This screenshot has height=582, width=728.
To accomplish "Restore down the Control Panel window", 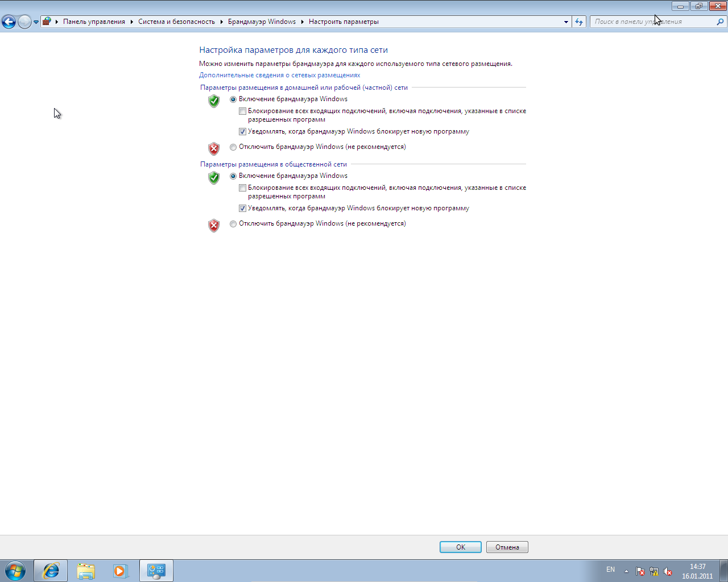I will pyautogui.click(x=699, y=6).
